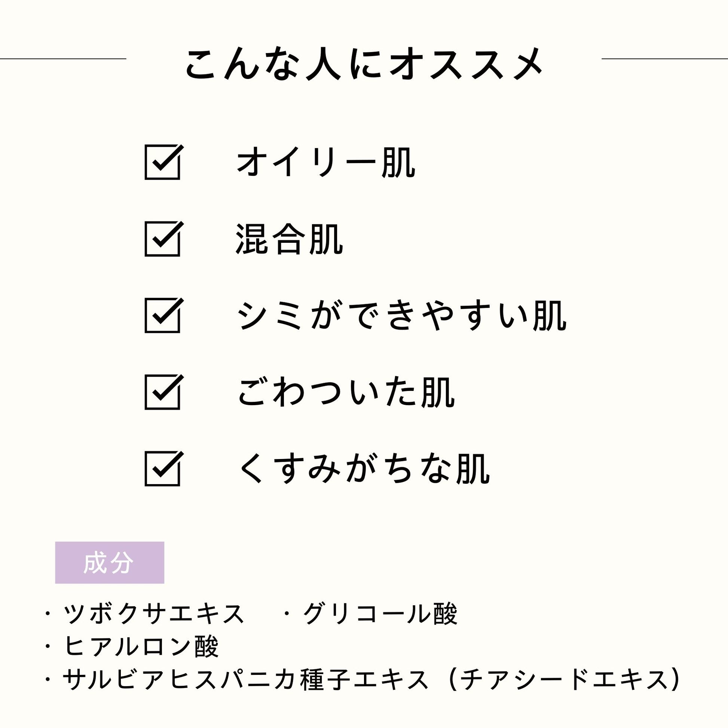Select the くすみがちな肌 text
This screenshot has width=728, height=728.
[364, 469]
